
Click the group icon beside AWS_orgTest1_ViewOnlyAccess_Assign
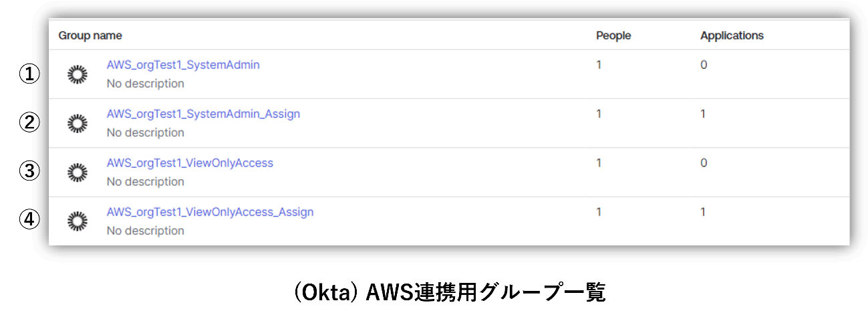pyautogui.click(x=78, y=221)
